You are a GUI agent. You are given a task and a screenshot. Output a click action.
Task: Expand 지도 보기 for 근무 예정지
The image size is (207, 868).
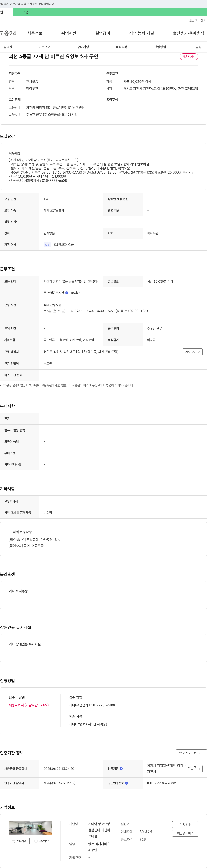(193, 352)
